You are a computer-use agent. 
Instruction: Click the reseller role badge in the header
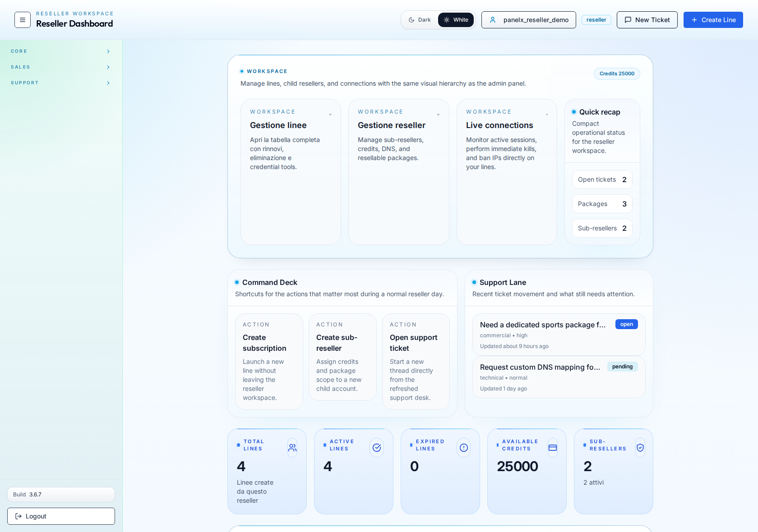pyautogui.click(x=596, y=20)
